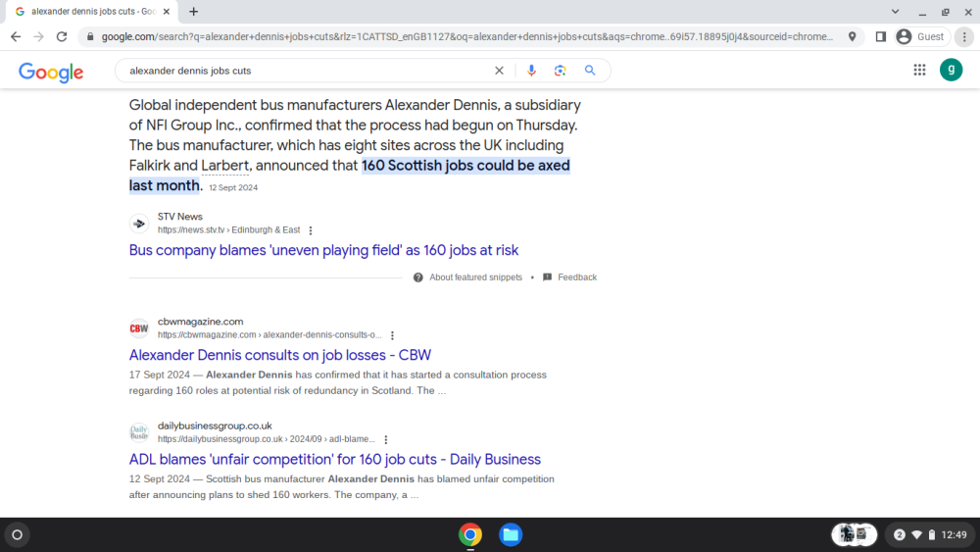Submit the search with the magnifier icon
Screen dimensions: 980x552
(x=590, y=71)
